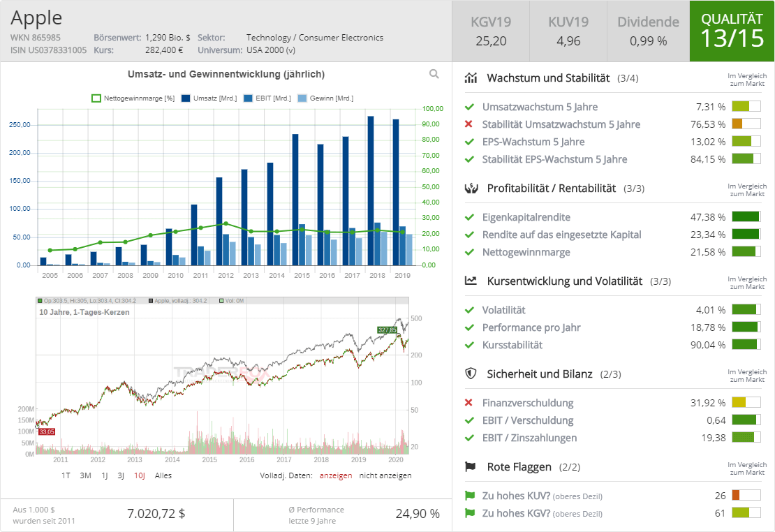Click the black Rote Flaggen flag icon
775x532 pixels.
471,467
